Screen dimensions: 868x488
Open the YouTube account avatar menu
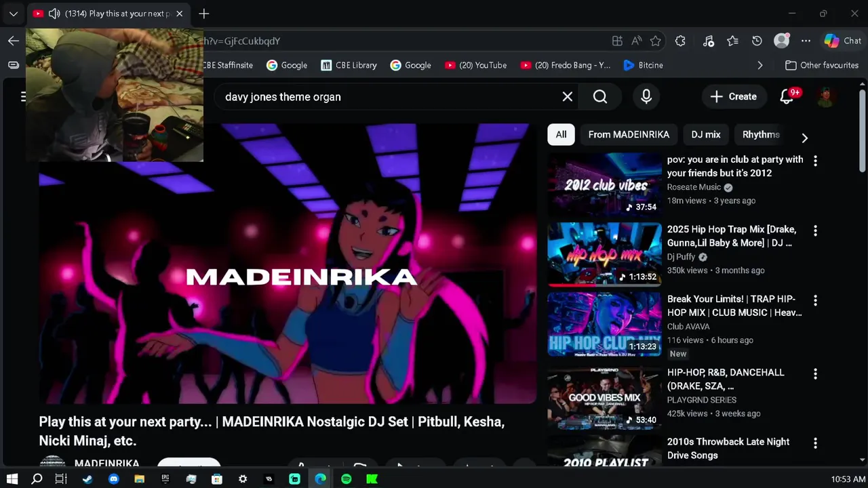(x=825, y=97)
